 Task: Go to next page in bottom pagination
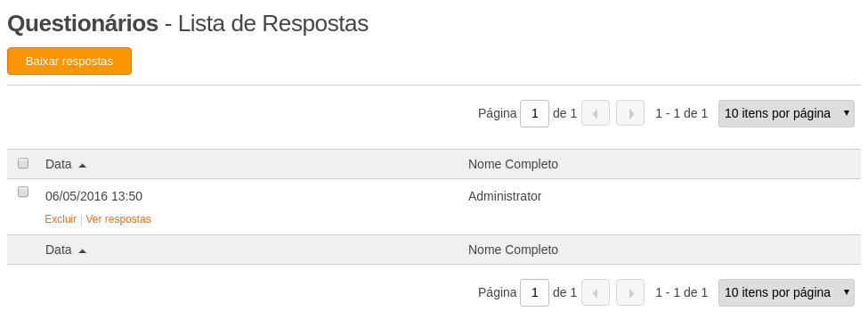(x=630, y=292)
